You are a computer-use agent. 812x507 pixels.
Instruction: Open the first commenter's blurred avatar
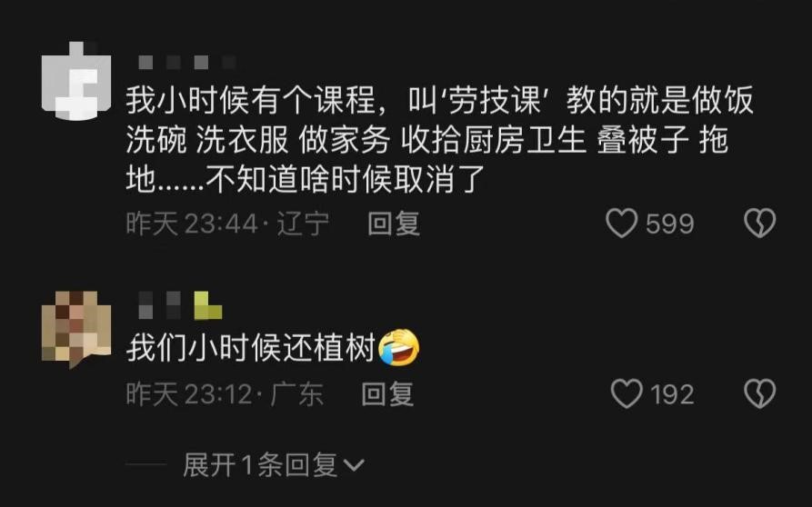[x=76, y=80]
